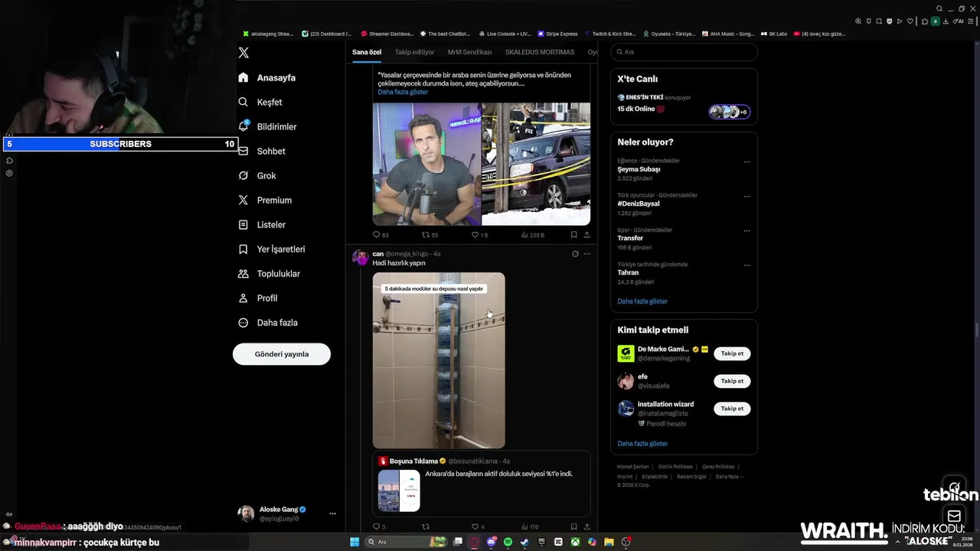Screen dimensions: 980x551
Task: Share the top post
Action: 587,235
